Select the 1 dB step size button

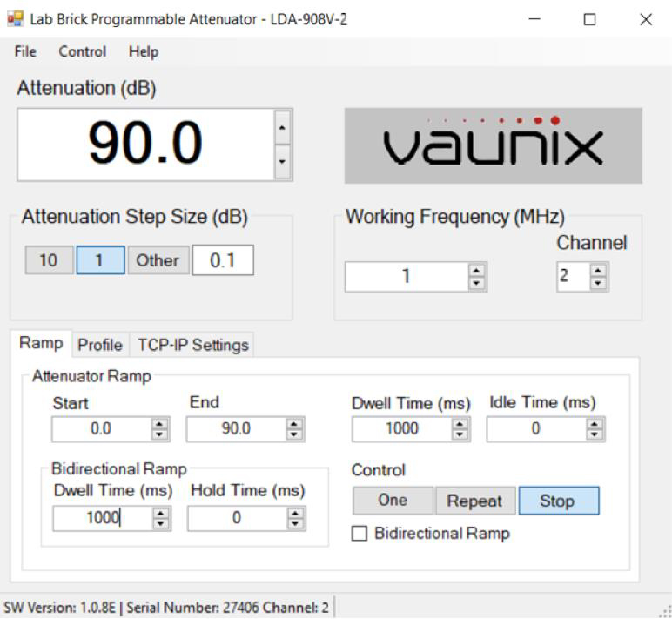click(101, 260)
